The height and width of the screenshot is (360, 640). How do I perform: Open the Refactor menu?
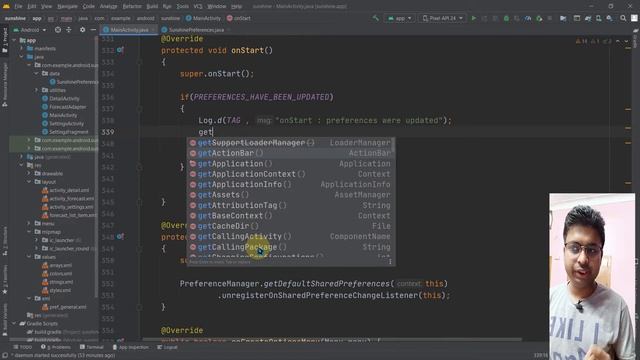[x=132, y=7]
